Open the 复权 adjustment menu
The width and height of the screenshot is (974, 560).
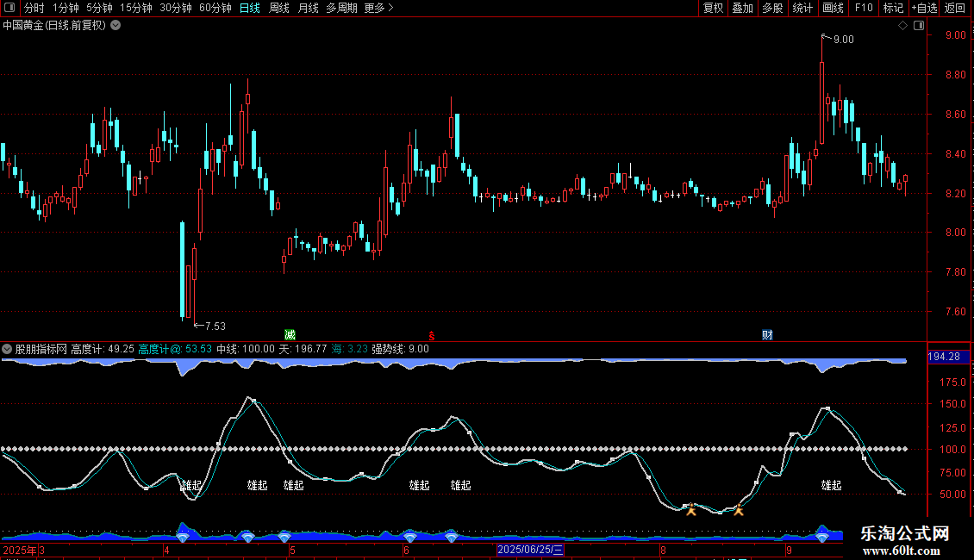[713, 8]
